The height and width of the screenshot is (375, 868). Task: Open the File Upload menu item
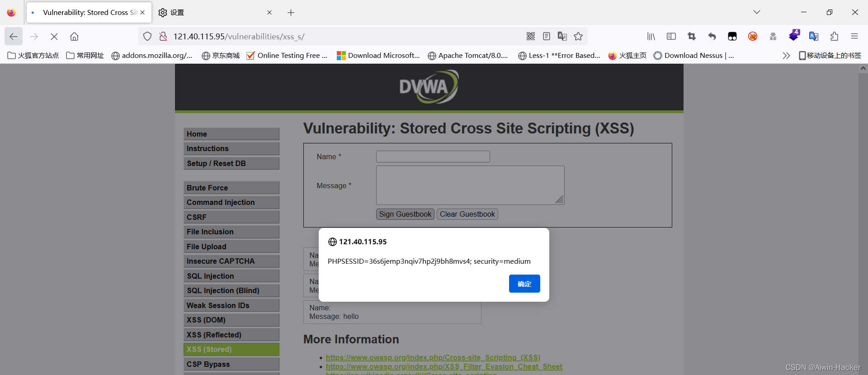231,247
